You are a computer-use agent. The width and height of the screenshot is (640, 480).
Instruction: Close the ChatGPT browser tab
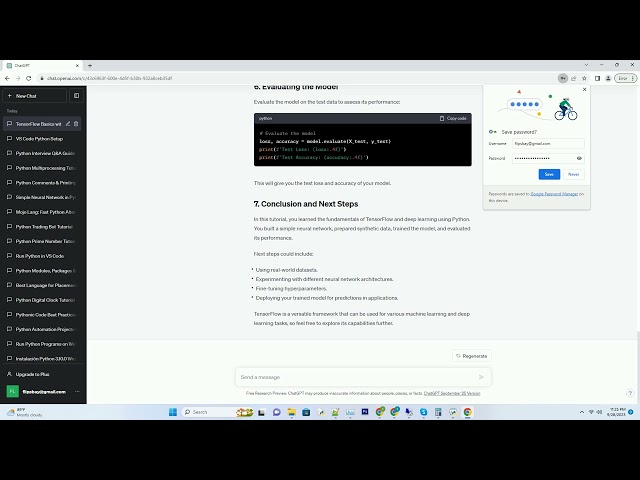tap(77, 65)
